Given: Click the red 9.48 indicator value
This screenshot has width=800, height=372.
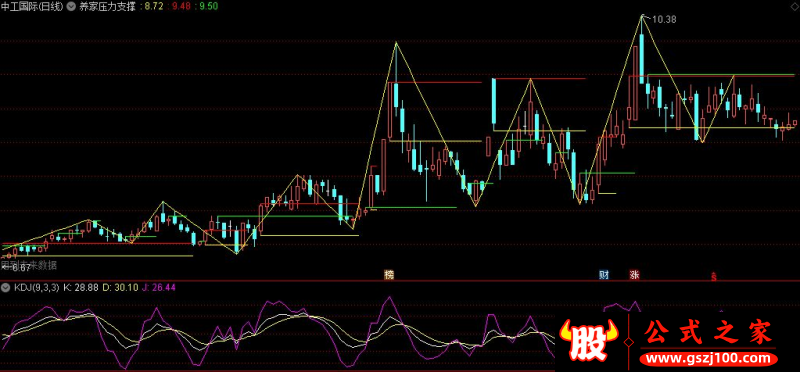Looking at the screenshot, I should tap(181, 7).
